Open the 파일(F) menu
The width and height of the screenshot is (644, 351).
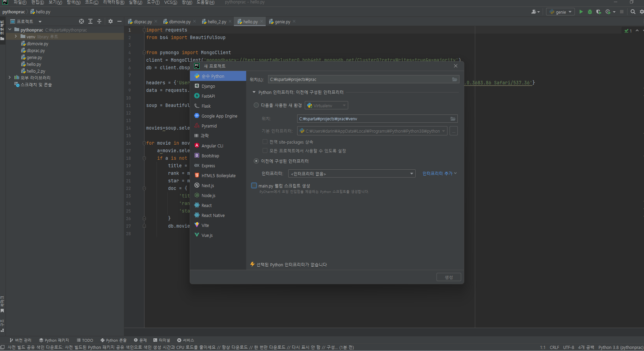tap(20, 2)
